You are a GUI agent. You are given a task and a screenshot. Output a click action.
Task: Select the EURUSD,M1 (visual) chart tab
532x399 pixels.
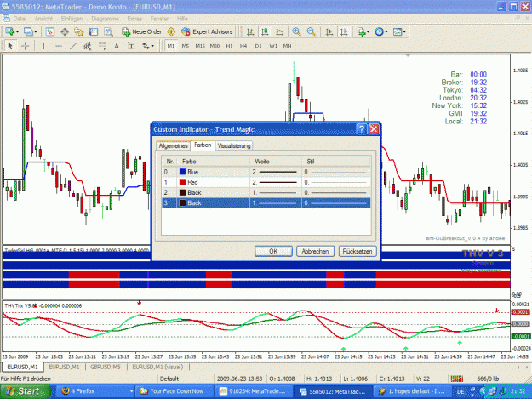point(157,367)
